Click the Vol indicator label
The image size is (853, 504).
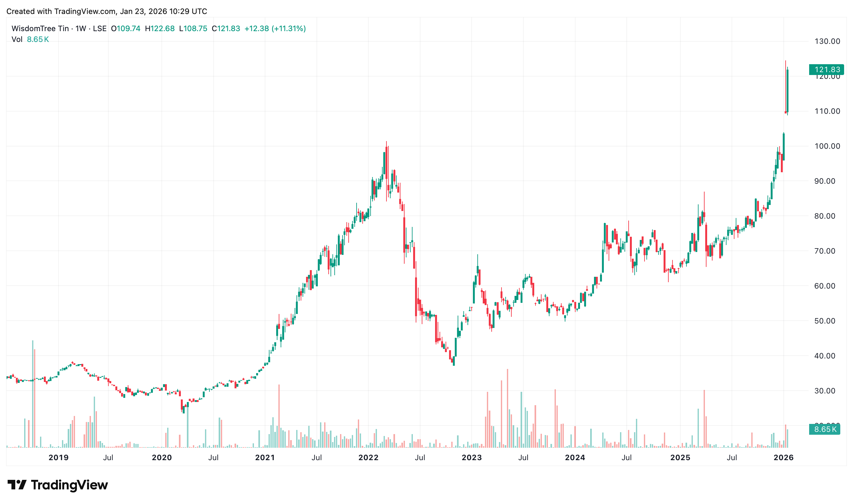(17, 39)
